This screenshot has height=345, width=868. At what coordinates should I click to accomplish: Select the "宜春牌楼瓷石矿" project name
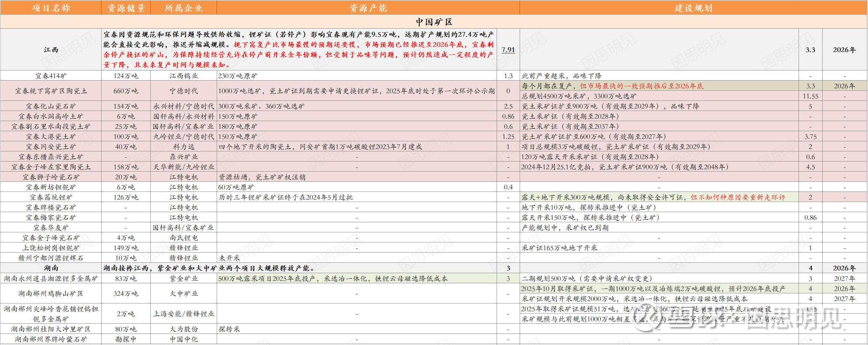(x=51, y=207)
